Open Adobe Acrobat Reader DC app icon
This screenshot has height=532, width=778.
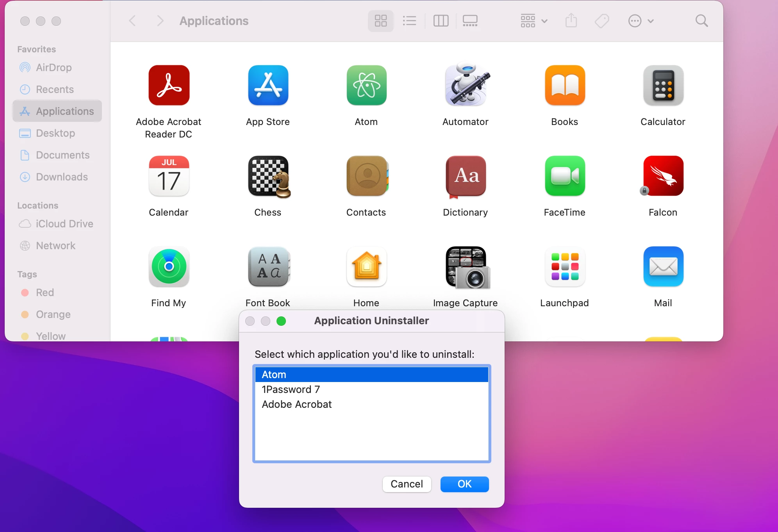[169, 85]
